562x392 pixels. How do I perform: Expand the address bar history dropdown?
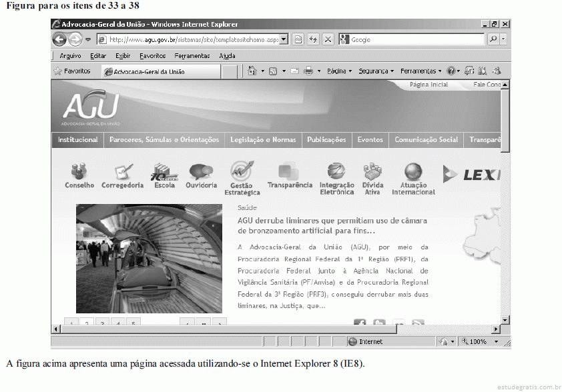(284, 39)
